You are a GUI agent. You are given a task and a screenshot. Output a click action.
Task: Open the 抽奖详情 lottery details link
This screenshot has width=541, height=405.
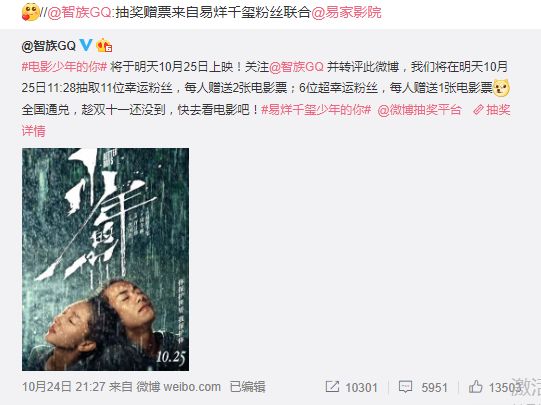pos(498,110)
